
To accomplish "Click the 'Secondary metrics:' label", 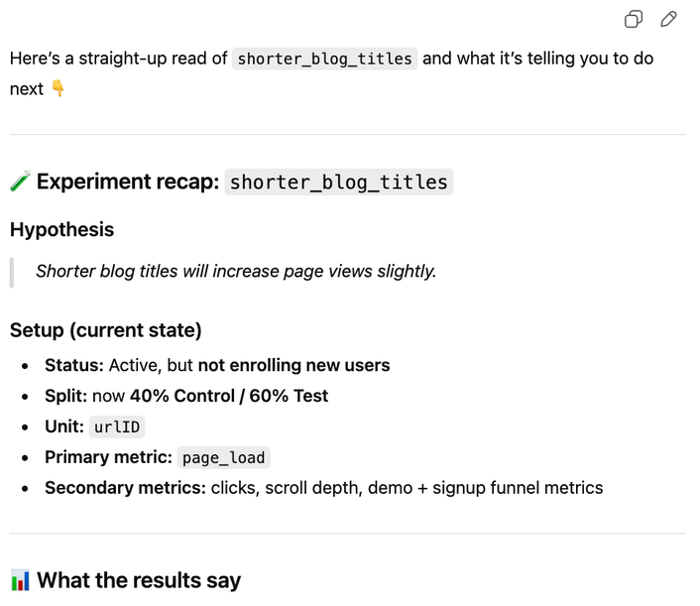I will (125, 488).
